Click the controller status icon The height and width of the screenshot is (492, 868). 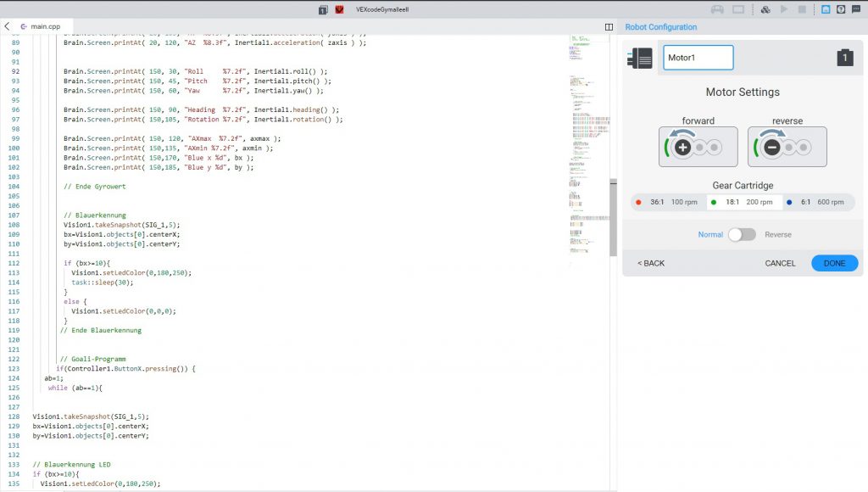coord(717,9)
